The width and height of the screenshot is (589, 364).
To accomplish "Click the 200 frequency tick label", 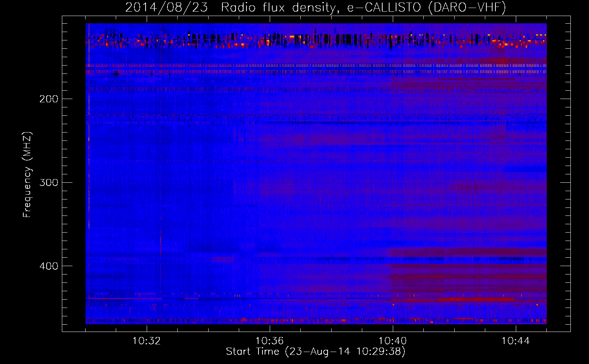I will [x=49, y=99].
